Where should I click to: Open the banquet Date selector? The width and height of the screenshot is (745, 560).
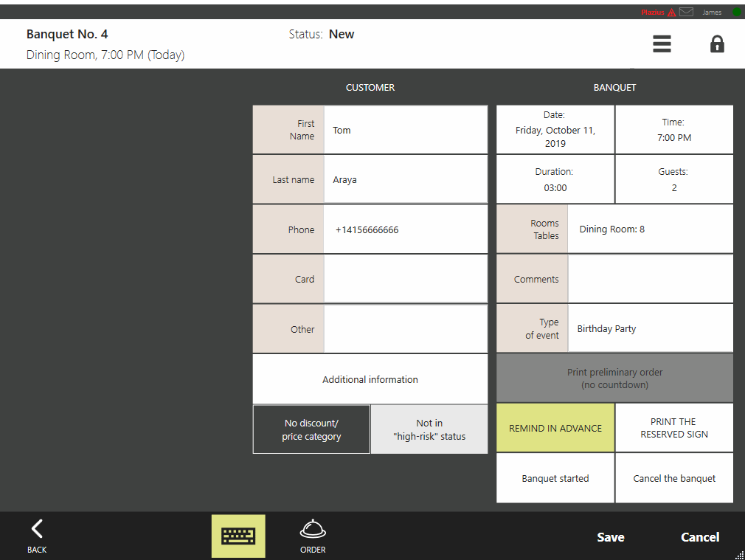click(555, 130)
